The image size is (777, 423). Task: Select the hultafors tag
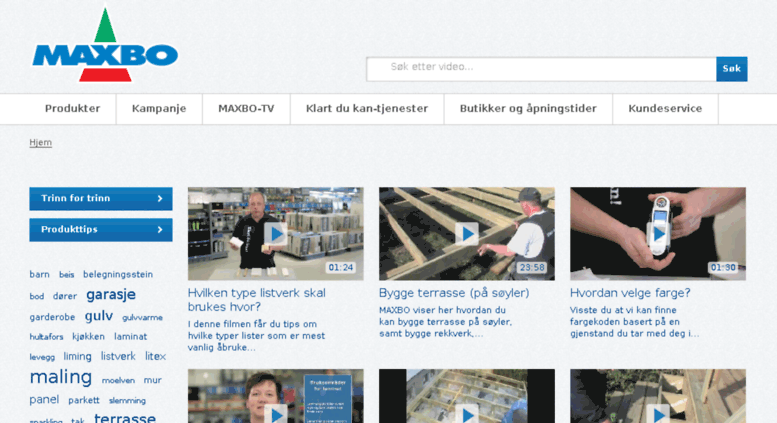[46, 337]
